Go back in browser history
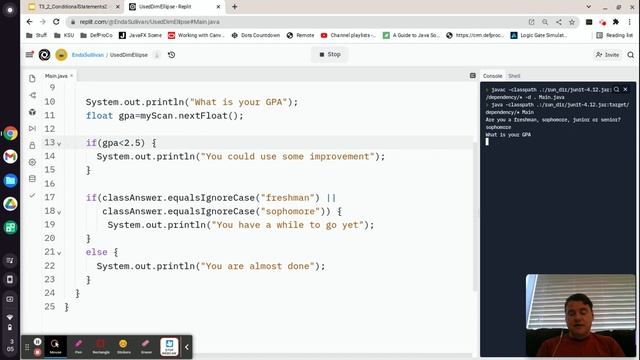 click(29, 22)
